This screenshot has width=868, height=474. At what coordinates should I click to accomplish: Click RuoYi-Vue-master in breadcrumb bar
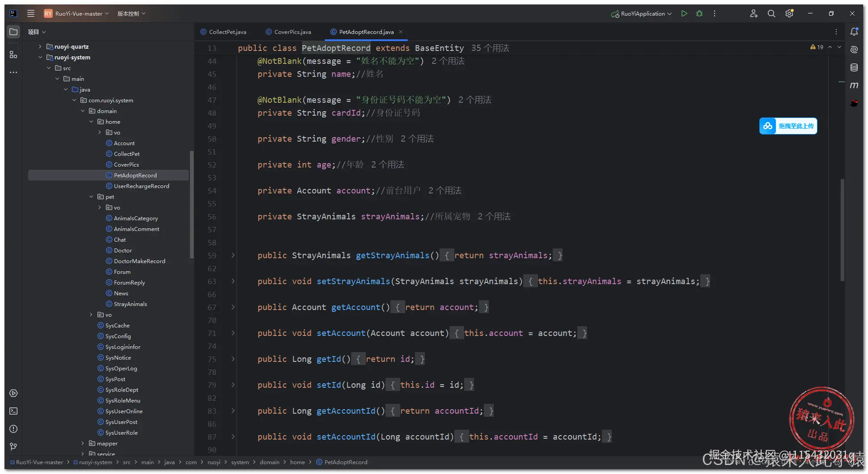37,462
